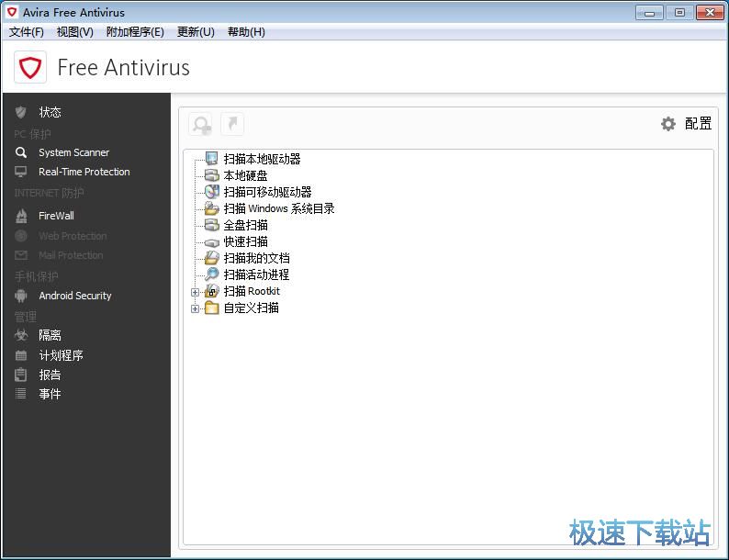Image resolution: width=729 pixels, height=560 pixels.
Task: Click the status shield icon in sidebar
Action: pyautogui.click(x=20, y=112)
